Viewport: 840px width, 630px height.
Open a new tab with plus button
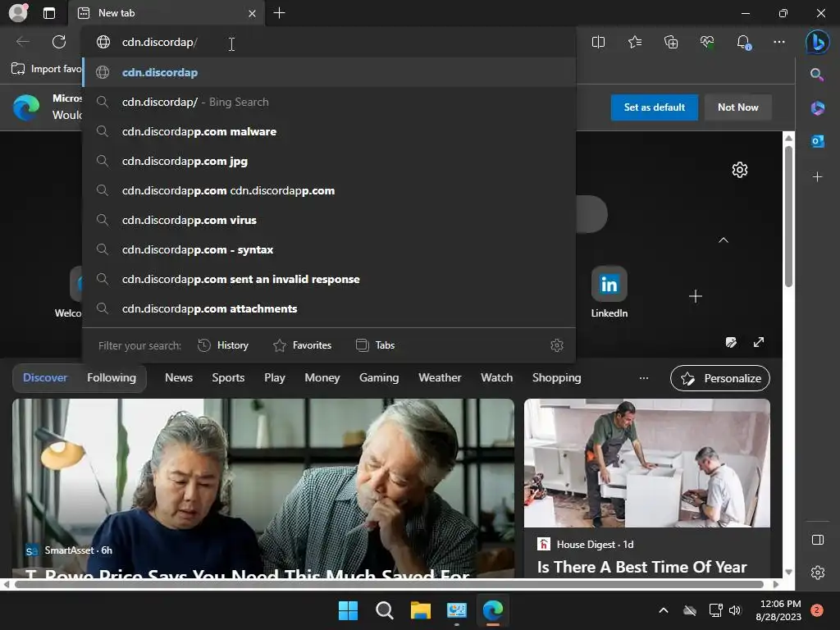(x=279, y=13)
